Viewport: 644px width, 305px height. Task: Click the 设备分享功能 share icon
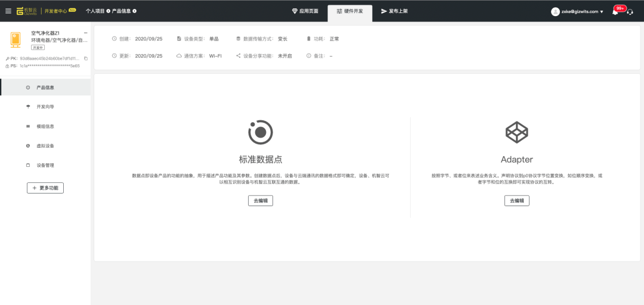tap(238, 56)
